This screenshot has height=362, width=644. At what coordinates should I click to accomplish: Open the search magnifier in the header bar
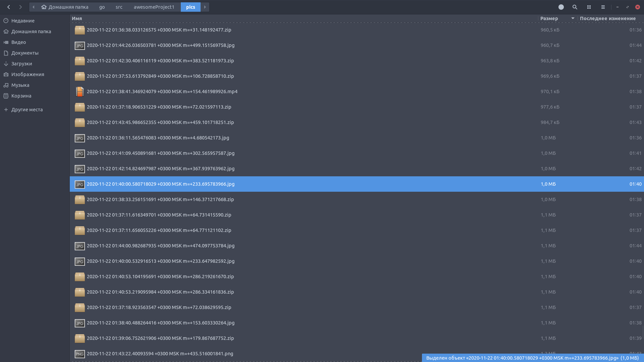click(575, 7)
